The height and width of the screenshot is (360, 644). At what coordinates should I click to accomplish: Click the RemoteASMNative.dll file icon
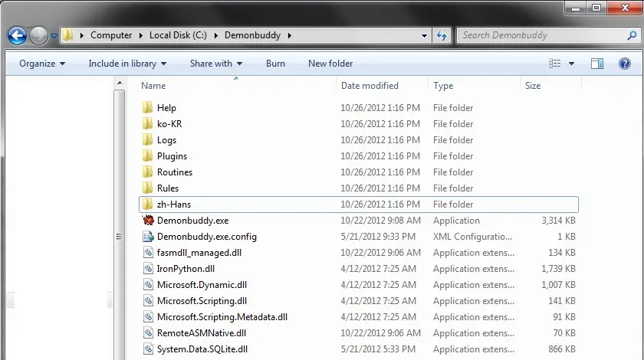pos(148,333)
